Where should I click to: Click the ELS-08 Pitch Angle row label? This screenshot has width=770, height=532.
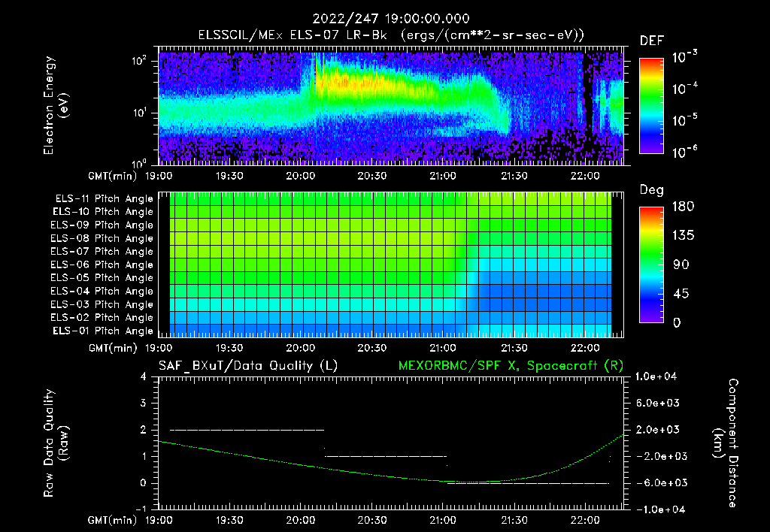102,238
